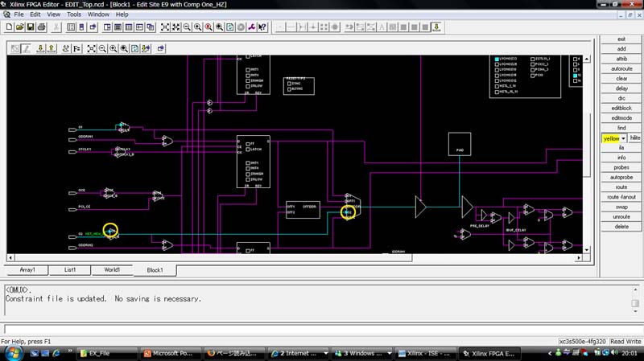Select the Block1 tab
Image resolution: width=644 pixels, height=361 pixels.
coord(155,270)
